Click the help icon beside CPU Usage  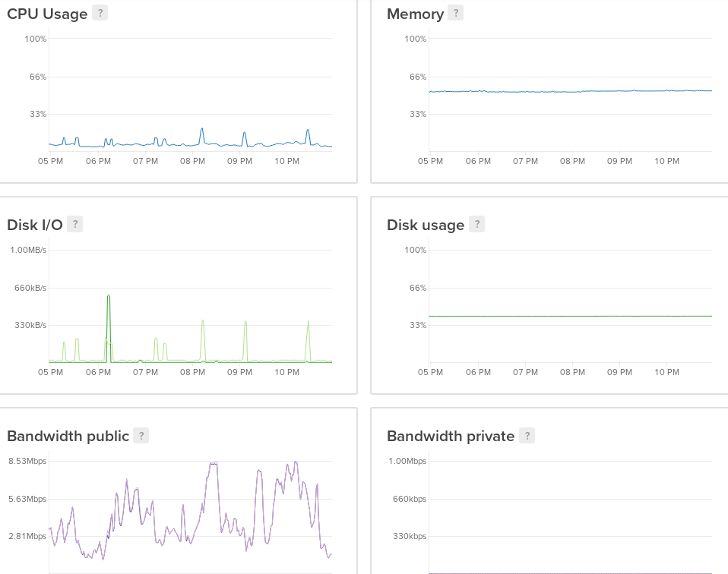[x=100, y=13]
